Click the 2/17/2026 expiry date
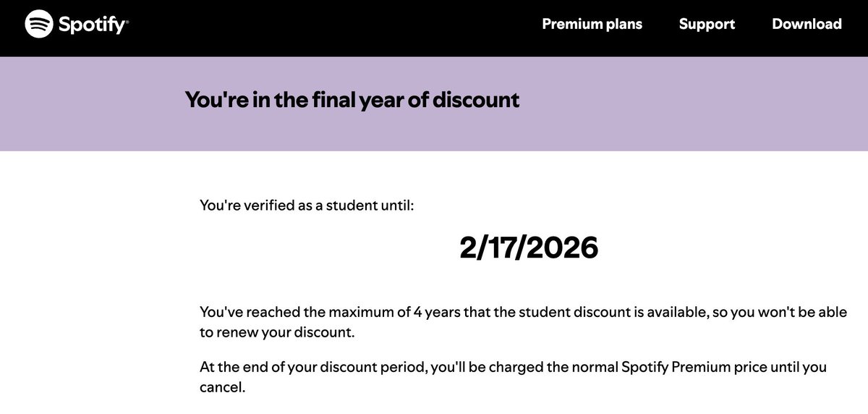868x414 pixels. point(529,248)
